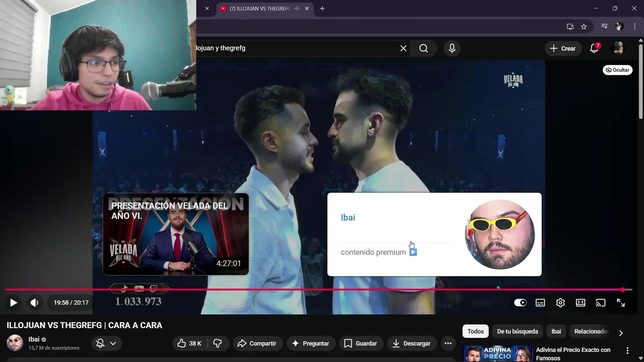The width and height of the screenshot is (644, 362).
Task: Select the Relacionados chip
Action: point(592,331)
